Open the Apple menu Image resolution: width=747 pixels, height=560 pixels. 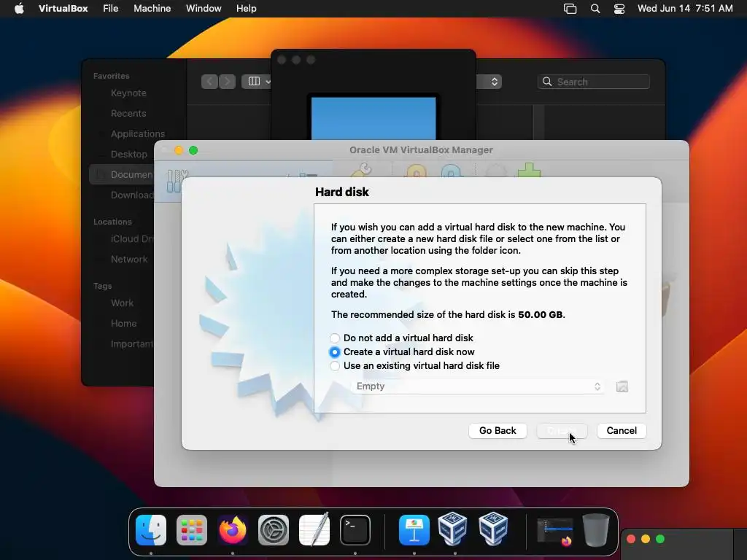tap(19, 9)
